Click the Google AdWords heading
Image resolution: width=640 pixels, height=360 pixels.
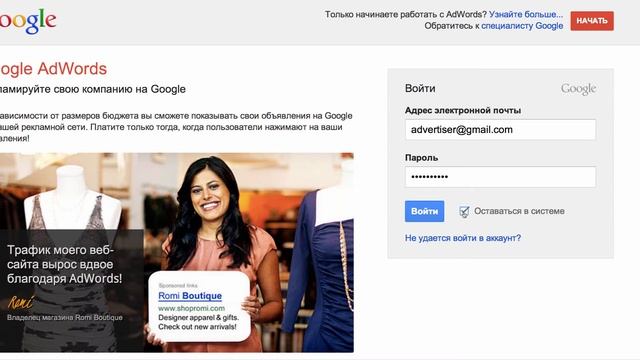click(53, 69)
